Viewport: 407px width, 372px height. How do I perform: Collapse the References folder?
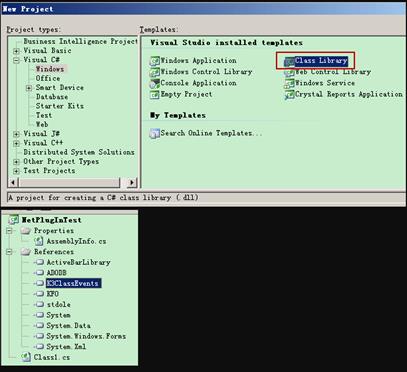click(x=9, y=252)
